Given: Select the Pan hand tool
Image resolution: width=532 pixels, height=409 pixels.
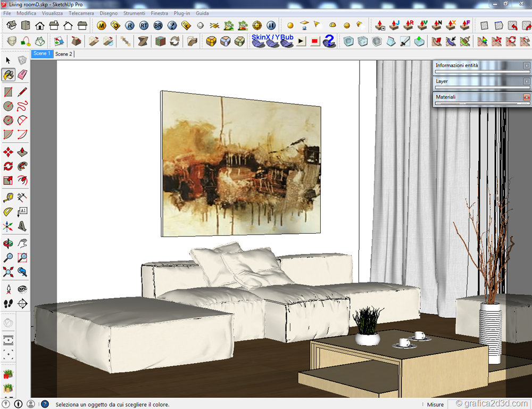Looking at the screenshot, I should pos(22,243).
